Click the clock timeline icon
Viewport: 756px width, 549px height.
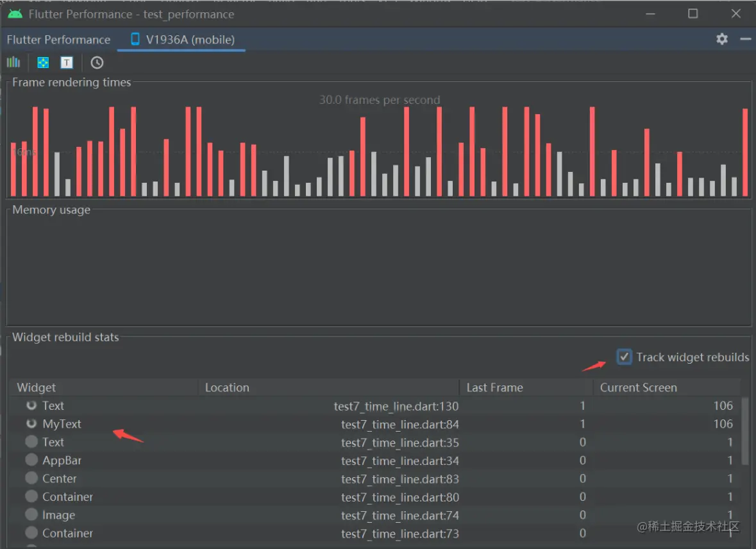(97, 63)
